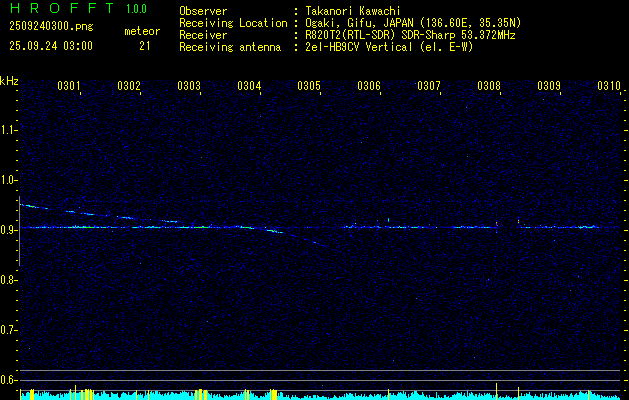This screenshot has width=629, height=400.
Task: Click the 1.0 kHz frequency label
Action: tap(9, 181)
